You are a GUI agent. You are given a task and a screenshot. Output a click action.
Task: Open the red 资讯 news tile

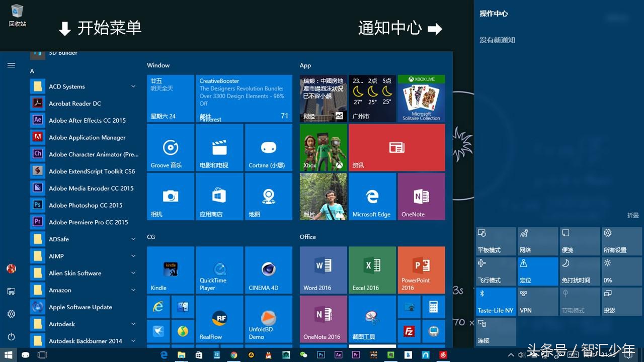point(397,147)
